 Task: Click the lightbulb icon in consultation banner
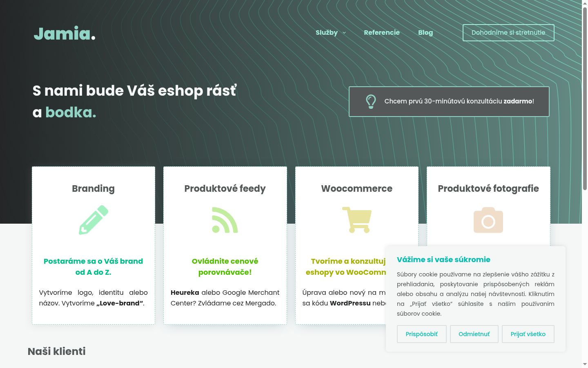pyautogui.click(x=371, y=101)
